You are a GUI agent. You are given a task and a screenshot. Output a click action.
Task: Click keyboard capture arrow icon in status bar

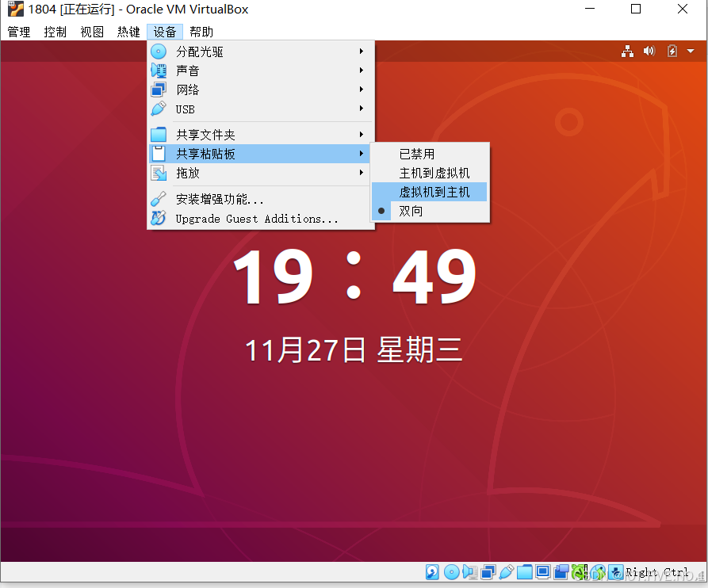point(616,572)
